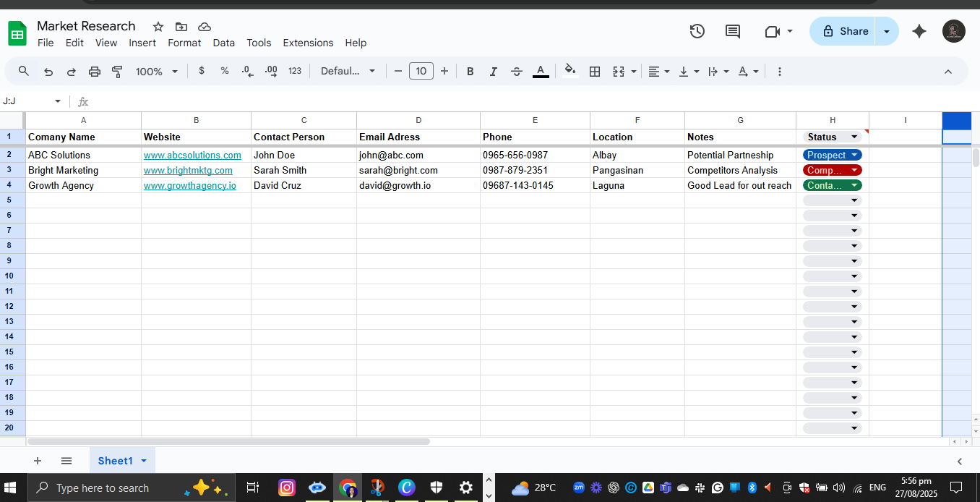980x502 pixels.
Task: Click the paint format roller icon
Action: [x=117, y=72]
